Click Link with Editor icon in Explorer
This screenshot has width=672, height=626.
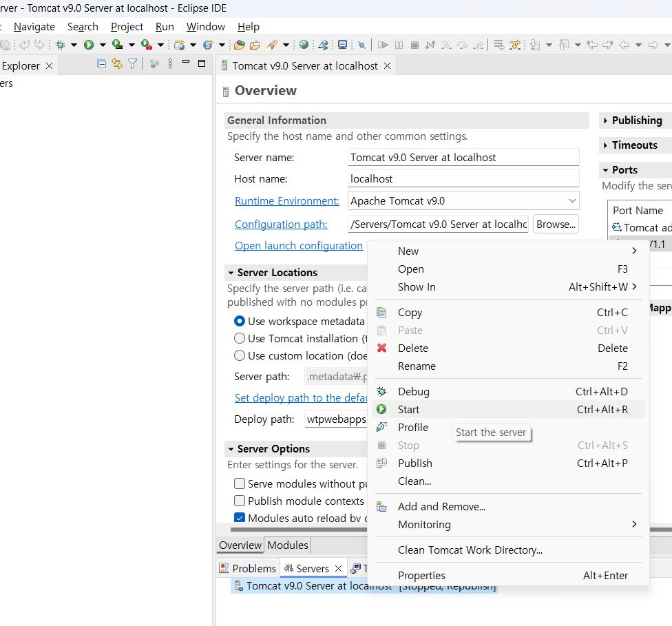(117, 64)
